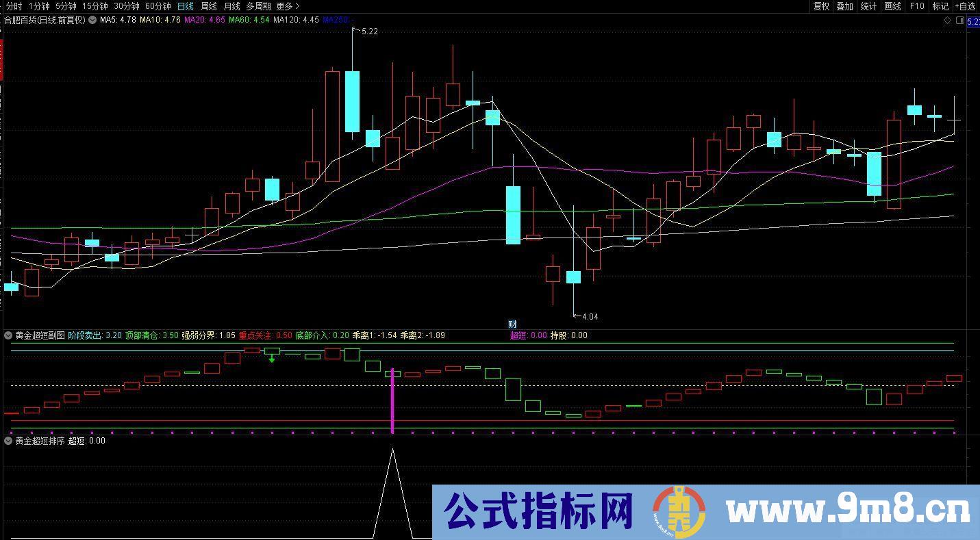Expand the 更多 periods menu

tap(288, 6)
